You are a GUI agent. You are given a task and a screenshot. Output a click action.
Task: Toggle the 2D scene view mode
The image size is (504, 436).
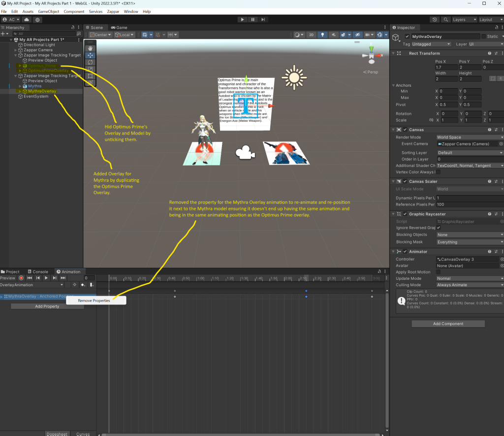311,35
